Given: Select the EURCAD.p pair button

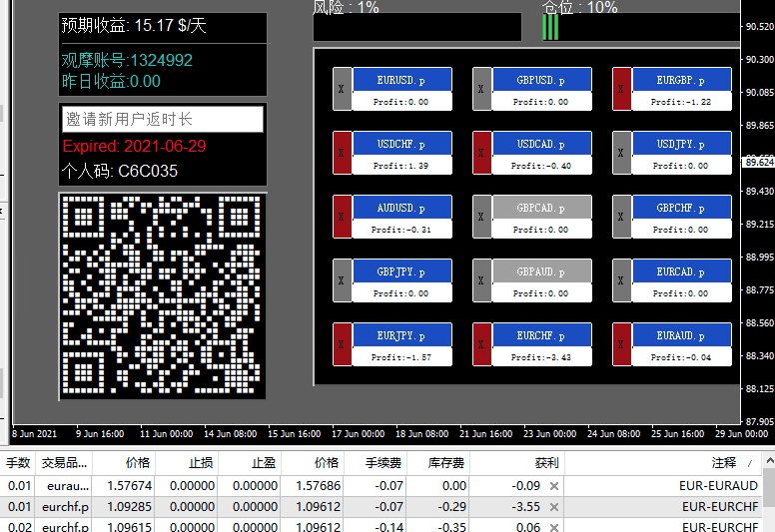Looking at the screenshot, I should tap(681, 270).
